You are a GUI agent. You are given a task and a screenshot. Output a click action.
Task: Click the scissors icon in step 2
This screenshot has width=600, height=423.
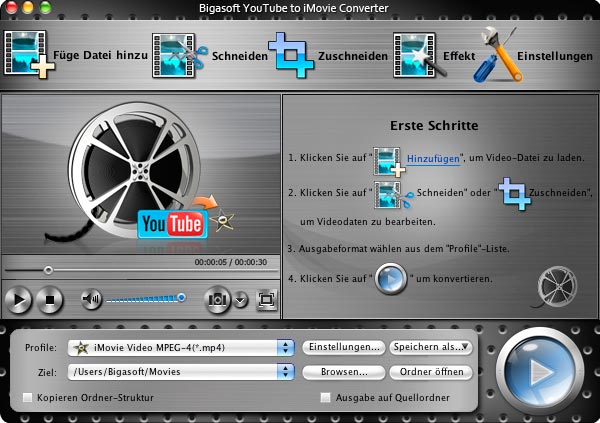pyautogui.click(x=394, y=195)
